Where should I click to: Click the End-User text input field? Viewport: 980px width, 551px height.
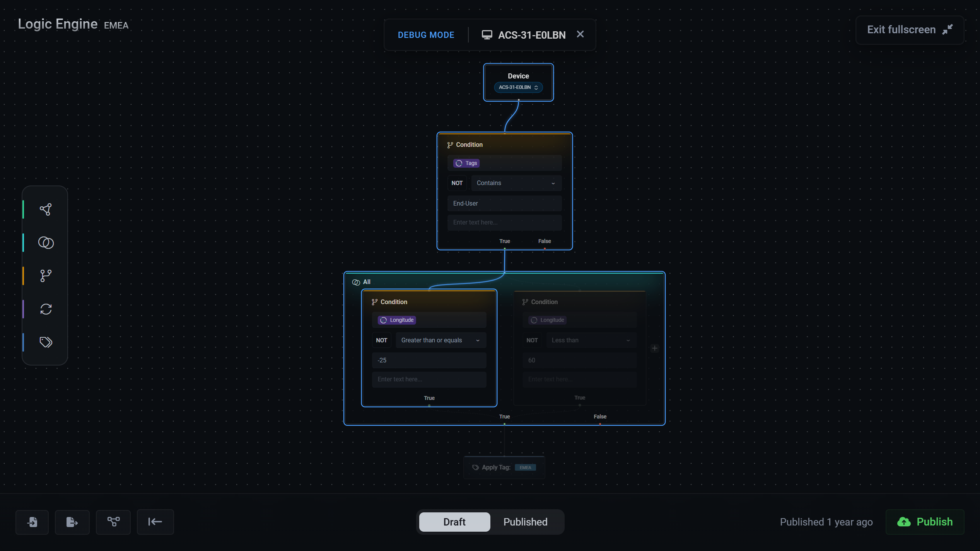[504, 204]
